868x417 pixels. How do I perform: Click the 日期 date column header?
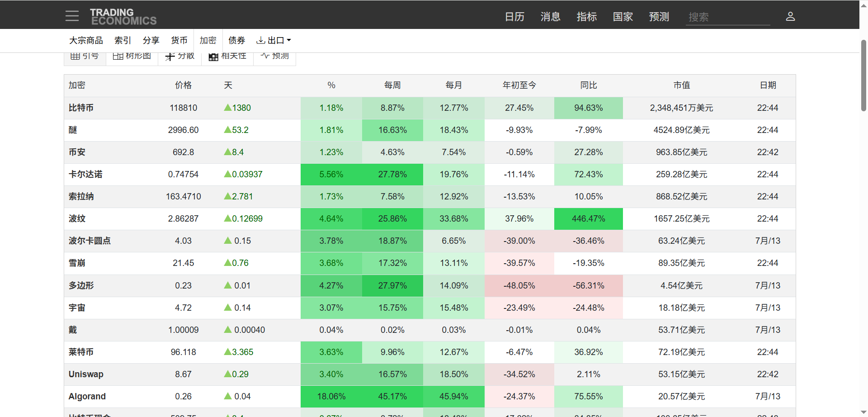click(x=768, y=85)
